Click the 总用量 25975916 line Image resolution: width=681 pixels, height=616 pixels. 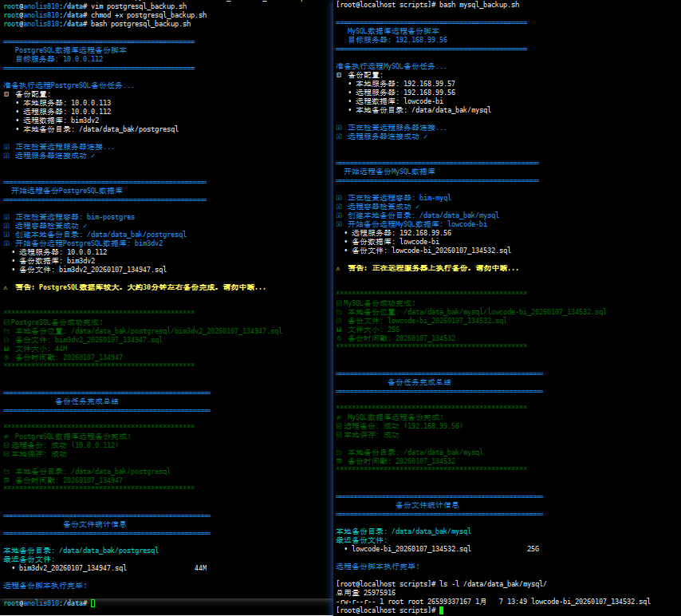[365, 592]
